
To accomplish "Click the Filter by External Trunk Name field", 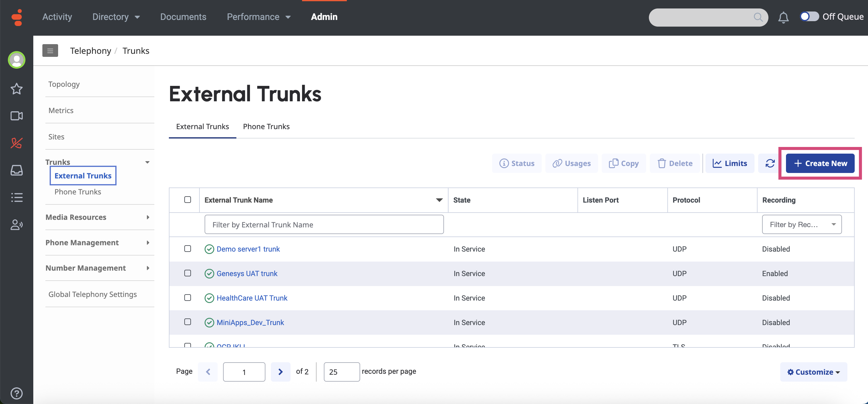I will coord(324,225).
